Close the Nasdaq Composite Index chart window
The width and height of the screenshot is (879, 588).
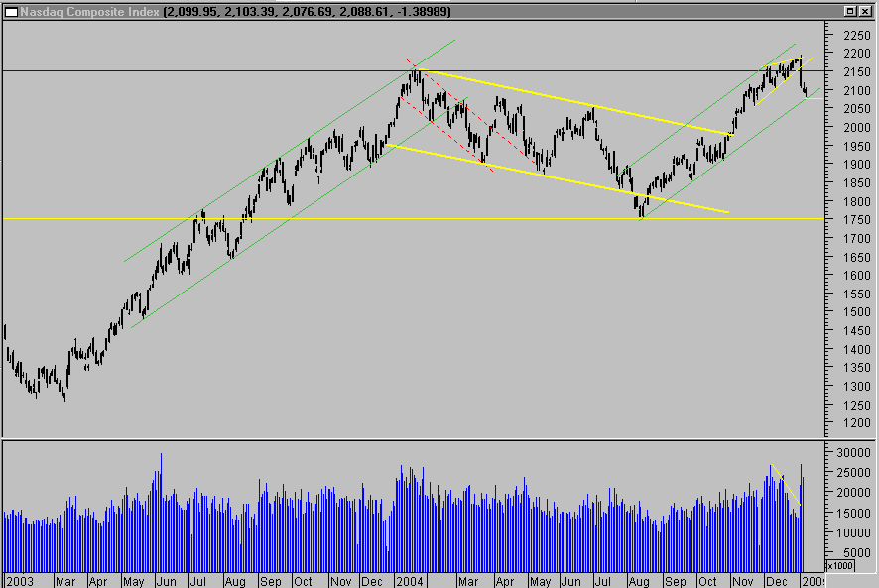coord(865,11)
